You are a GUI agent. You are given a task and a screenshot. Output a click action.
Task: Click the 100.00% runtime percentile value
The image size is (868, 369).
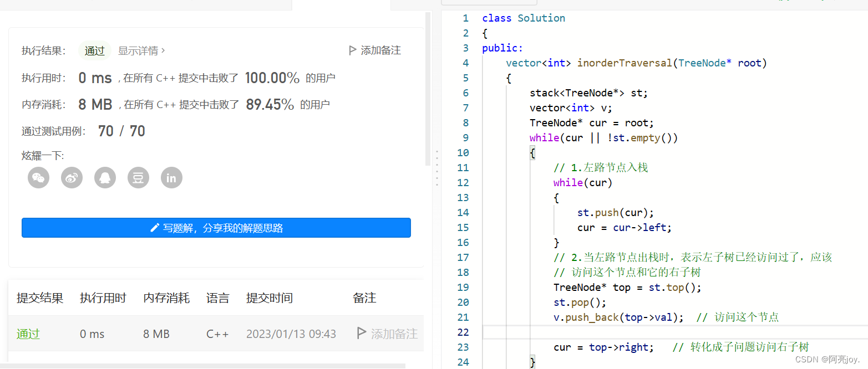tap(272, 78)
